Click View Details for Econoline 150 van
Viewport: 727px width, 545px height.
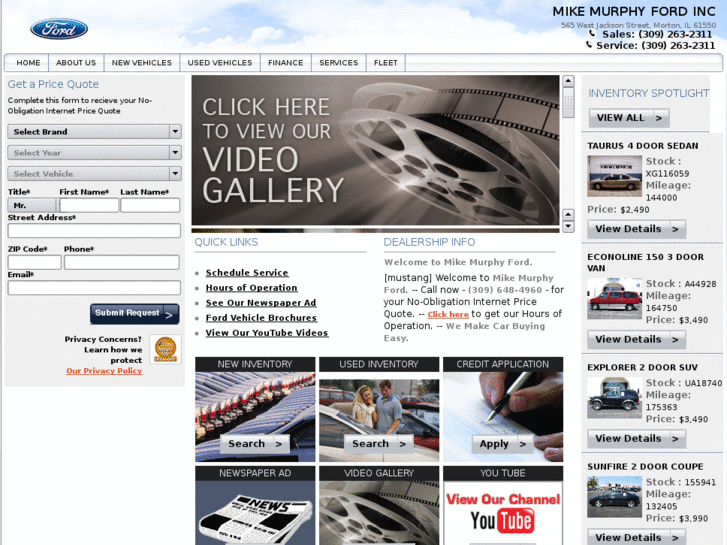[x=637, y=339]
